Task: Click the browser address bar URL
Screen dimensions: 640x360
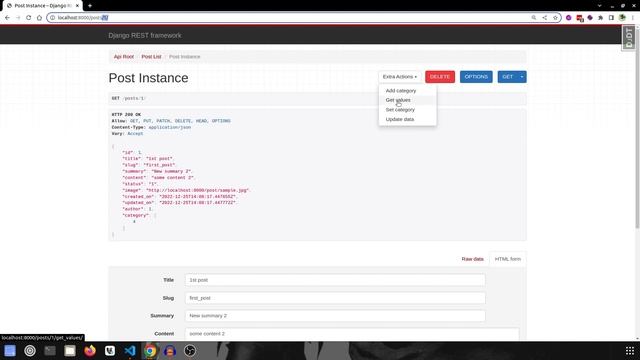Action: 83,18
